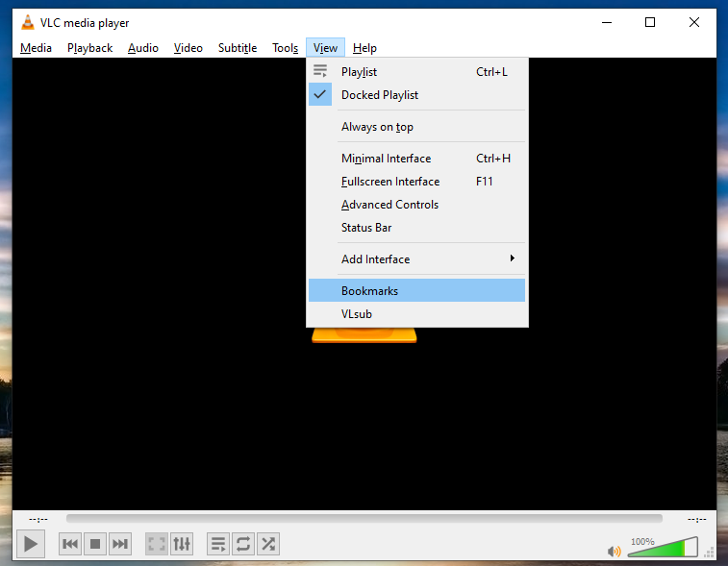Enable Minimal Interface option

tap(417, 159)
